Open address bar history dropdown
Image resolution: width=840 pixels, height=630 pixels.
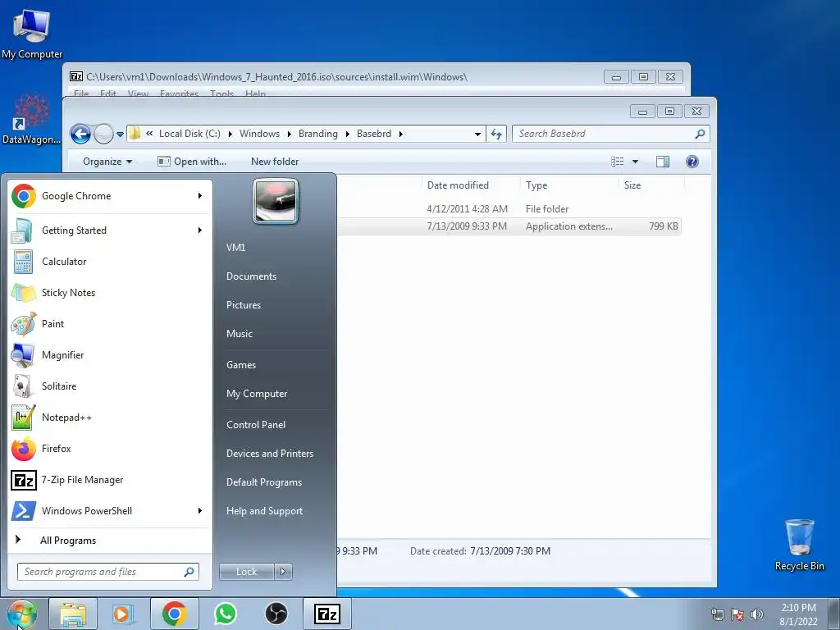point(477,135)
